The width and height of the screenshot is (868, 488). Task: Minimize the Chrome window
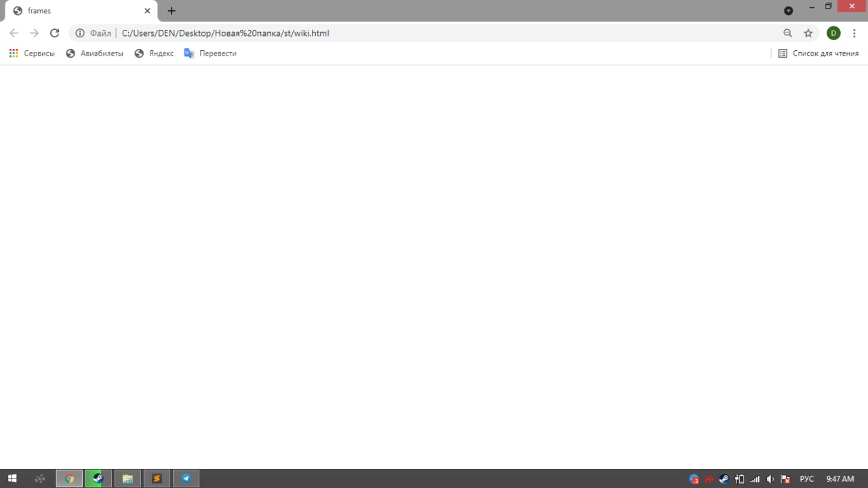(x=812, y=7)
